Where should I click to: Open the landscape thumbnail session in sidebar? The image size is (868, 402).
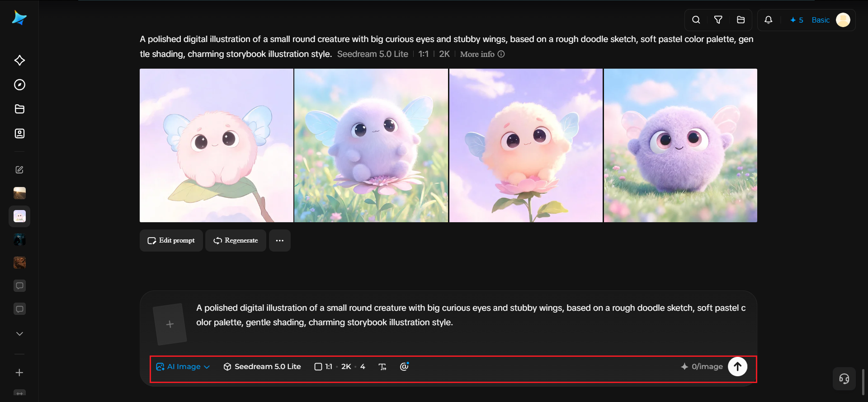pyautogui.click(x=19, y=193)
